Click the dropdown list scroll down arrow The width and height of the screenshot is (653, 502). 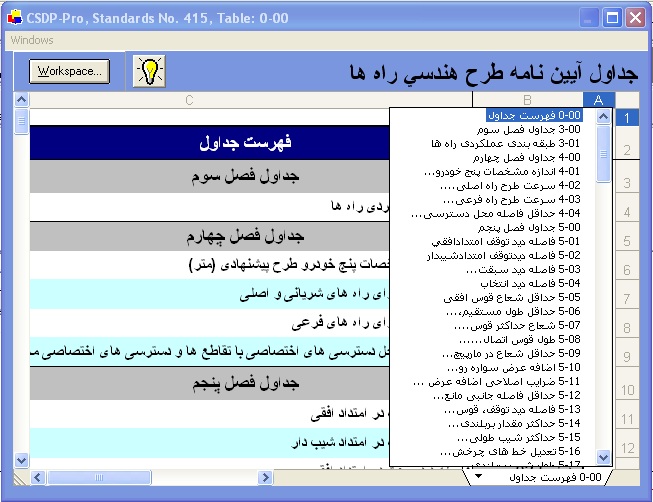pos(603,457)
